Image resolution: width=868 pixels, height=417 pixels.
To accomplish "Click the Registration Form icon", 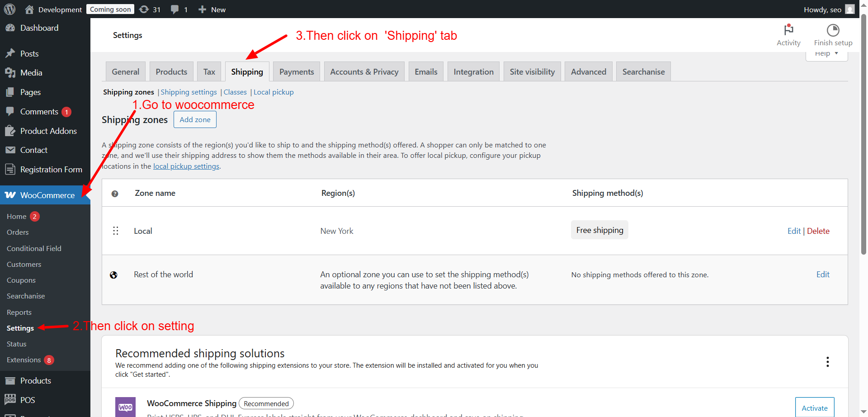I will 10,169.
